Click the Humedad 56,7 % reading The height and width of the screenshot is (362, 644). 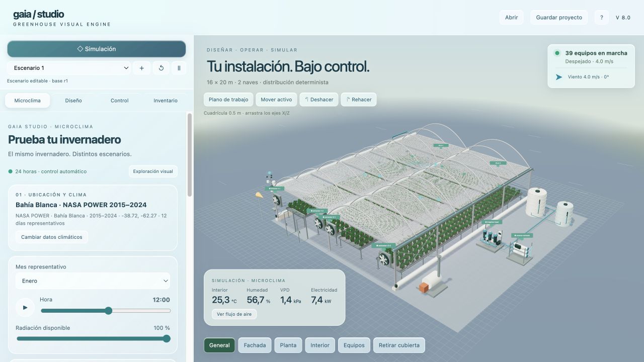tap(259, 297)
